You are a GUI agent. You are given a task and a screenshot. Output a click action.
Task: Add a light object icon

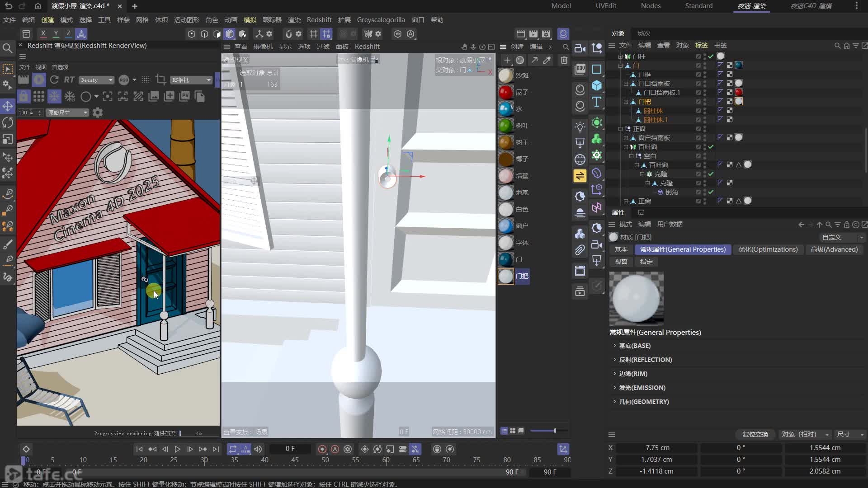[580, 127]
